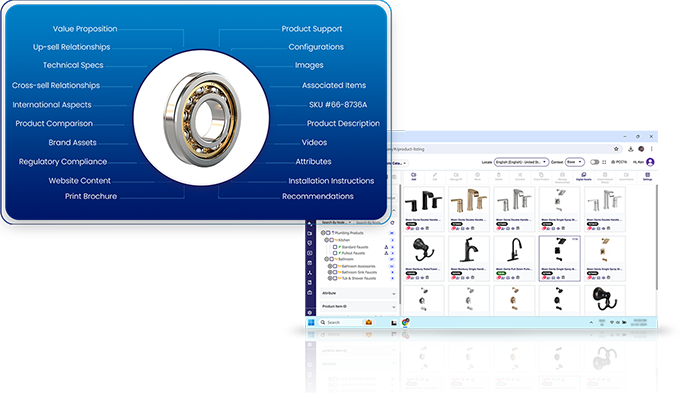Click the Add icon in the product toolbar
The image size is (681, 393).
[413, 176]
